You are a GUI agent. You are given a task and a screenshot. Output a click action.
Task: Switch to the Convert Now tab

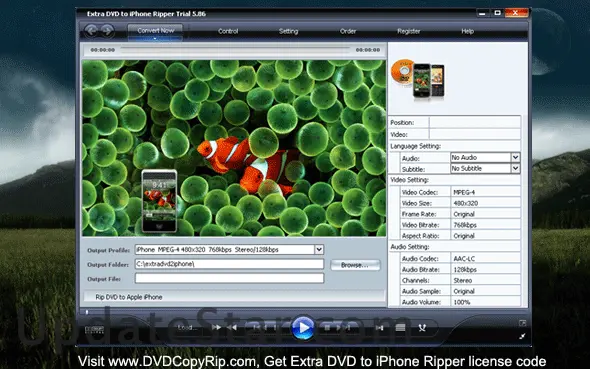click(x=155, y=31)
